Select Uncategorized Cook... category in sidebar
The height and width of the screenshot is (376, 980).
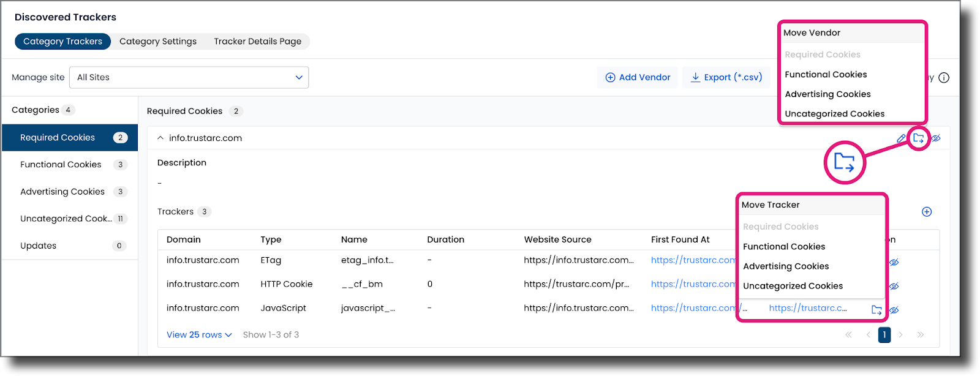coord(70,218)
